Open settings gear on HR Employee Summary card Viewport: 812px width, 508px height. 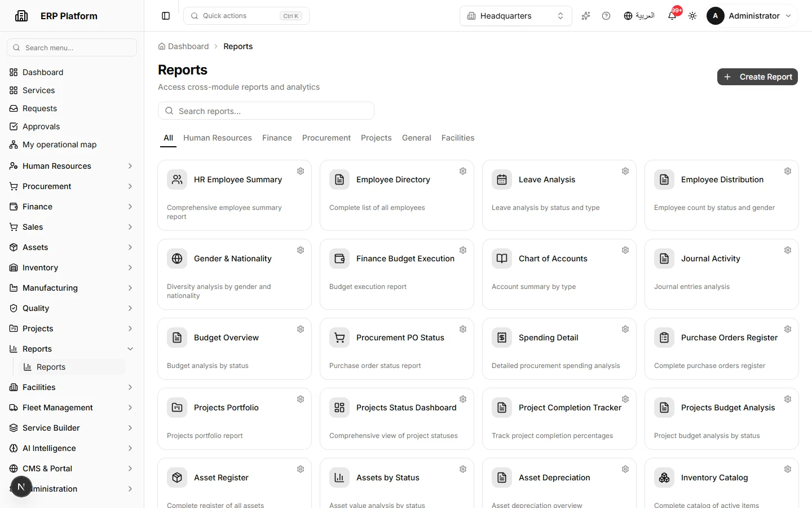pyautogui.click(x=301, y=171)
